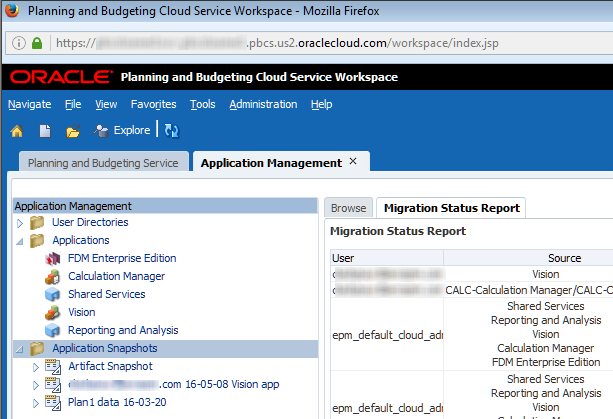Screen dimensions: 613x419
Task: Switch to Planning and Budgeting Service tab
Action: [103, 163]
